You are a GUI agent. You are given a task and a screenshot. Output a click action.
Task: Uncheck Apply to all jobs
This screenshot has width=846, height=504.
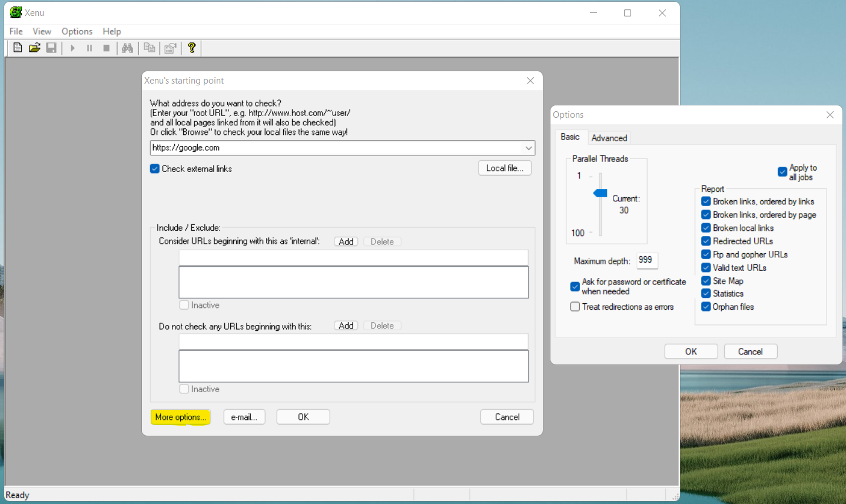[782, 172]
